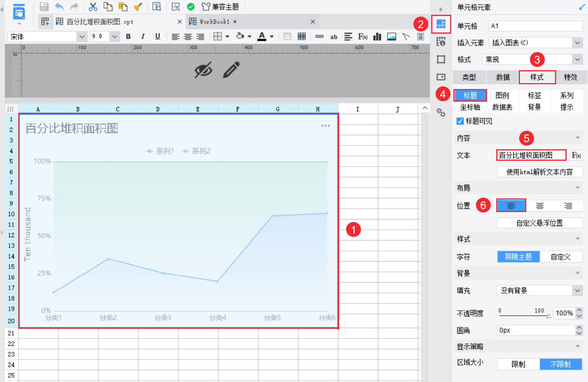The width and height of the screenshot is (588, 382).
Task: Open the fill color dropdown arrow
Action: click(x=250, y=37)
